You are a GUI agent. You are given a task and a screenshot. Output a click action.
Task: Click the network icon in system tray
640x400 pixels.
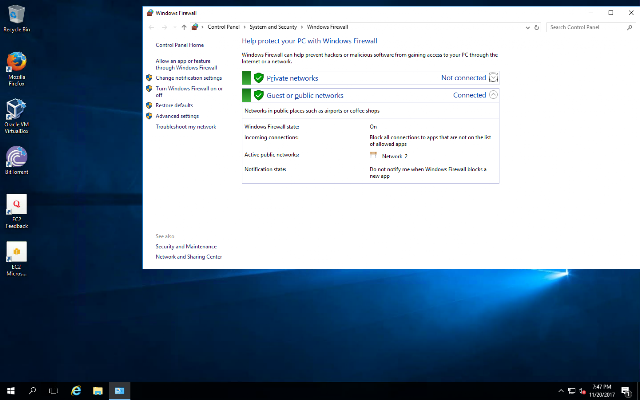click(571, 391)
